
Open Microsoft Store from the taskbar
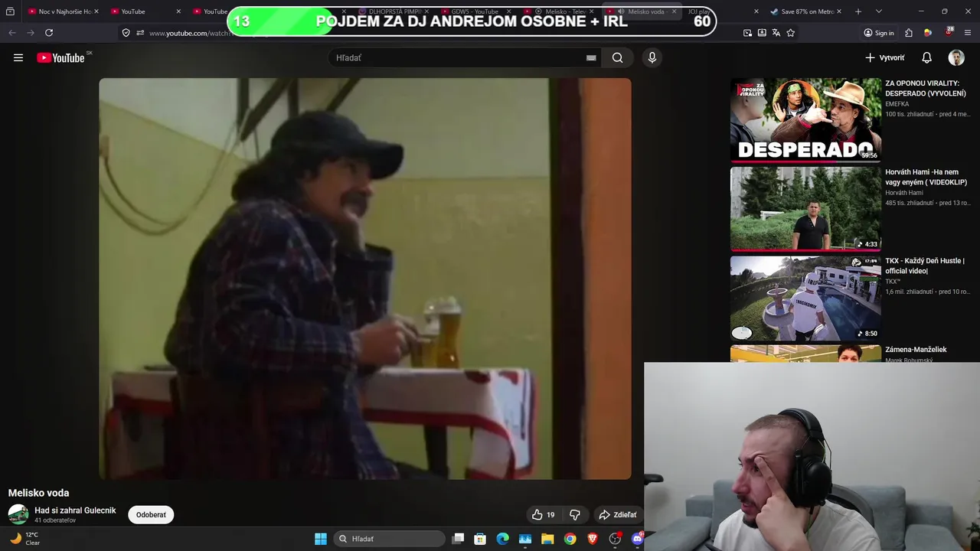480,539
